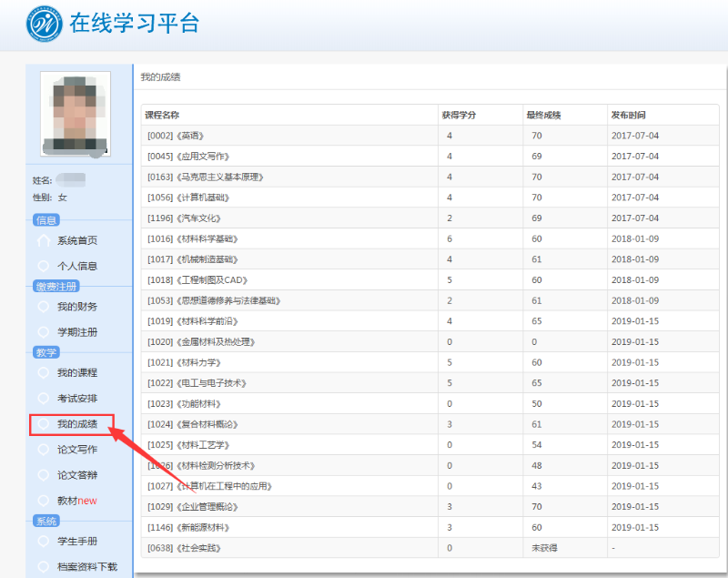The width and height of the screenshot is (728, 578).
Task: Open 我的成绩 in the sidebar
Action: 76,424
